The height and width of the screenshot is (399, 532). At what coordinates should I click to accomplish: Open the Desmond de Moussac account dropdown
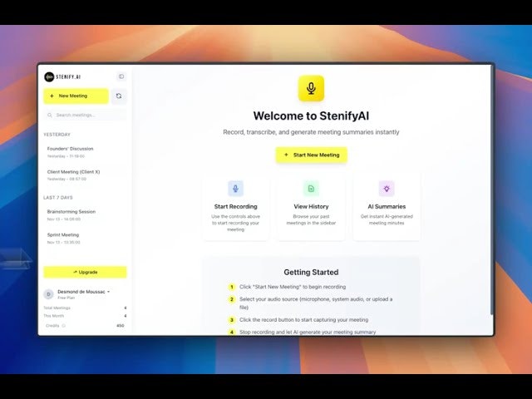[x=83, y=292]
